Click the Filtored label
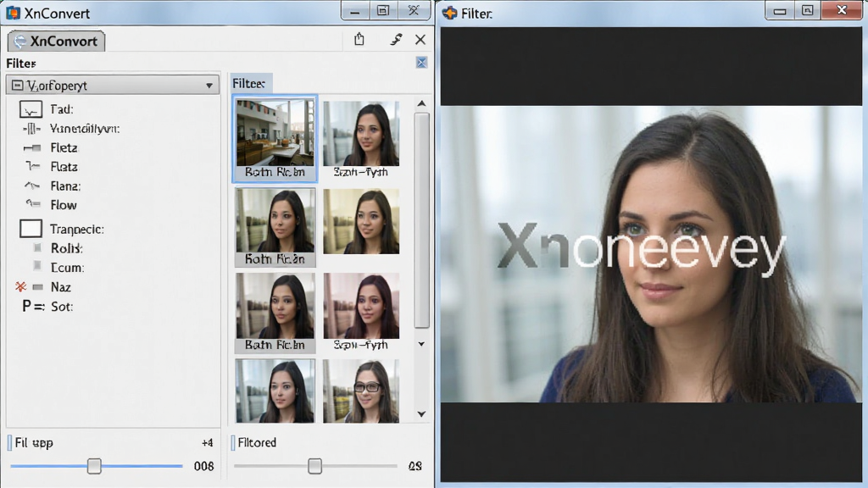This screenshot has width=868, height=488. click(257, 442)
